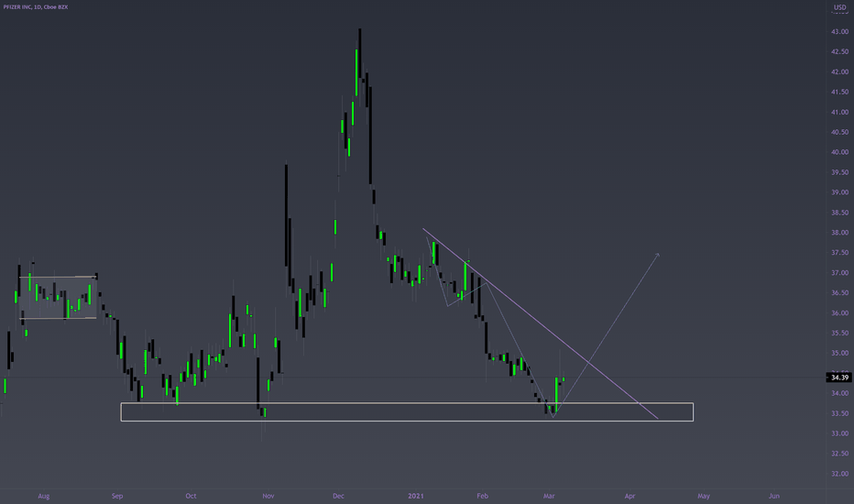Click the 39.00 price axis label
The width and height of the screenshot is (854, 504).
pos(839,192)
